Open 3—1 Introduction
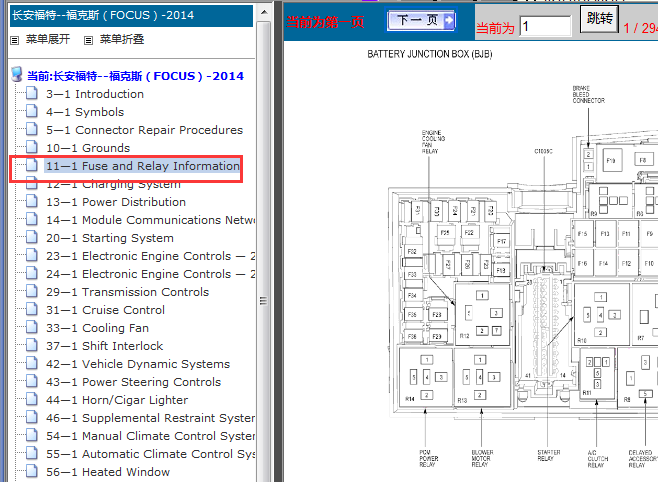 [95, 94]
